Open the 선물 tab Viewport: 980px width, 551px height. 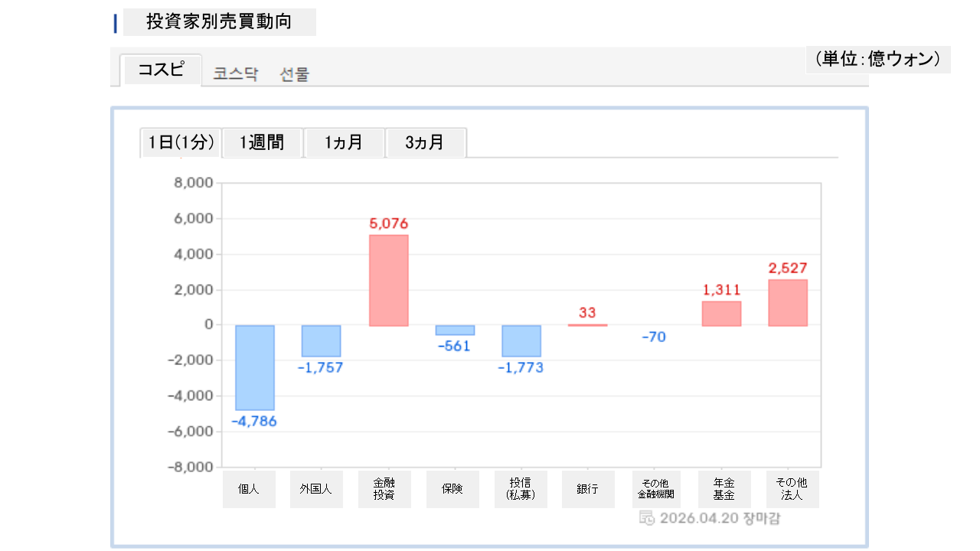[295, 74]
